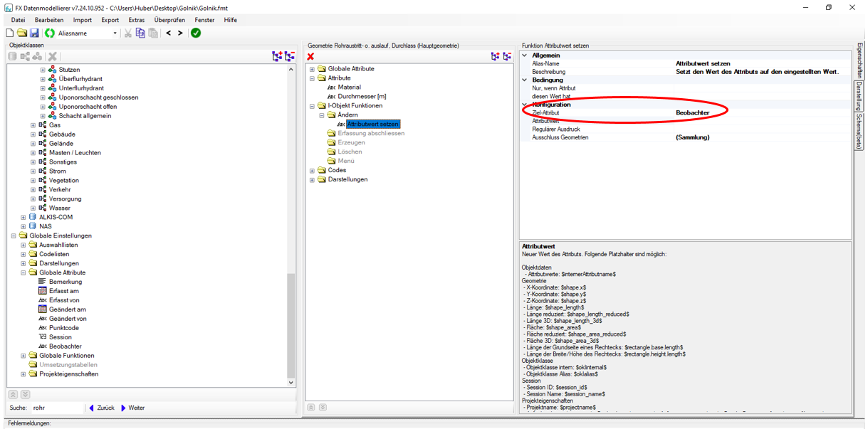Select Beobachter under Globale Attribute
The height and width of the screenshot is (429, 868).
tap(65, 346)
